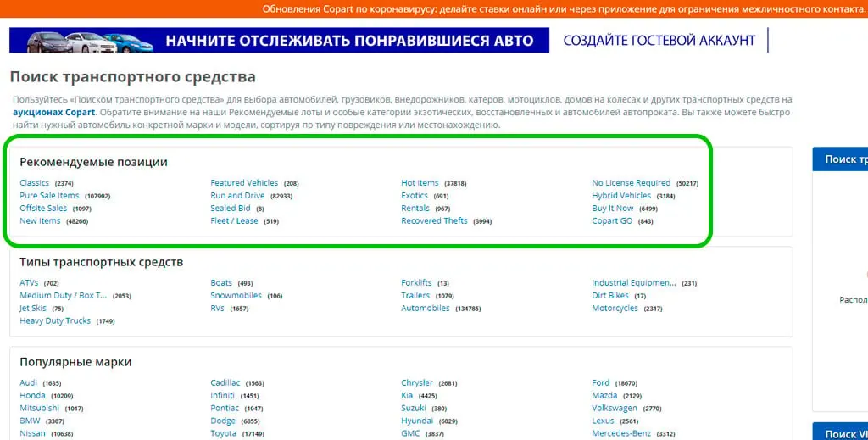Open Snowmobiles listings
Image resolution: width=868 pixels, height=440 pixels.
[236, 296]
